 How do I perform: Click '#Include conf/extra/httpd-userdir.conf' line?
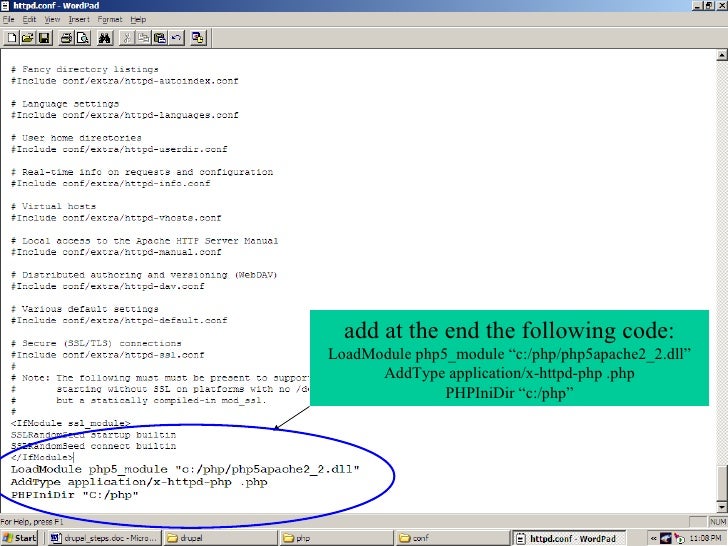pos(119,150)
